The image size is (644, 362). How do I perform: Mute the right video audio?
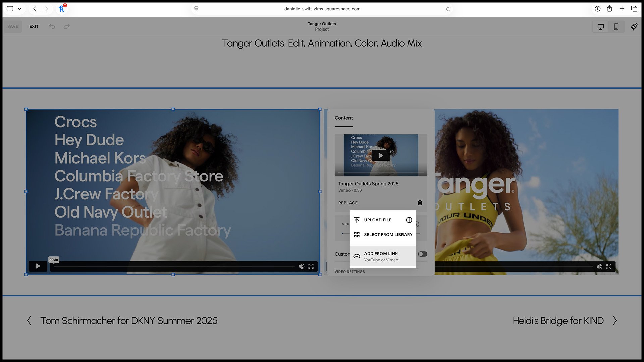click(x=599, y=267)
